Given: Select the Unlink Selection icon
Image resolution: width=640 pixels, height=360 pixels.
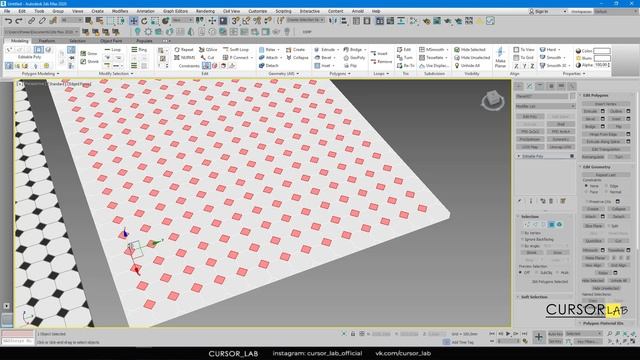Looking at the screenshot, I should 42,21.
